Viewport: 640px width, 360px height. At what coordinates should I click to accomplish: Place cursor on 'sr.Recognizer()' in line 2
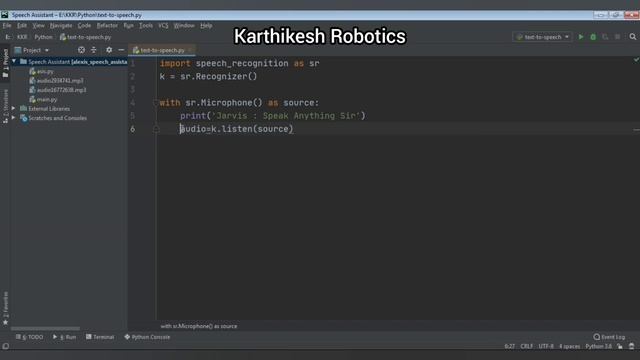tap(218, 76)
